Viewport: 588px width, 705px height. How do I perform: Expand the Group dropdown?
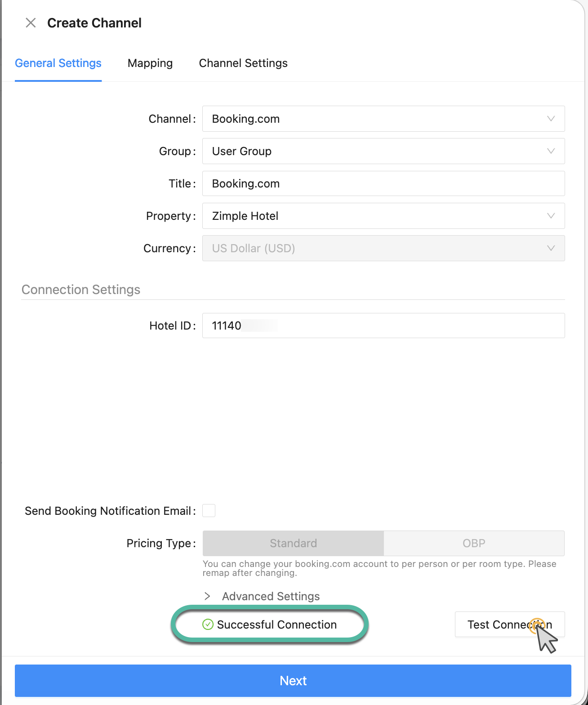pos(383,151)
